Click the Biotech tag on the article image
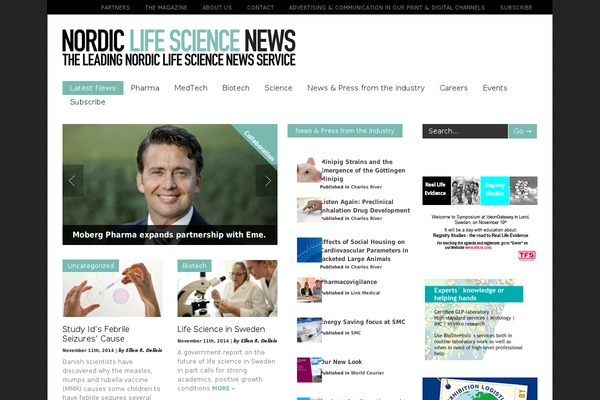600x400 pixels. pyautogui.click(x=194, y=266)
